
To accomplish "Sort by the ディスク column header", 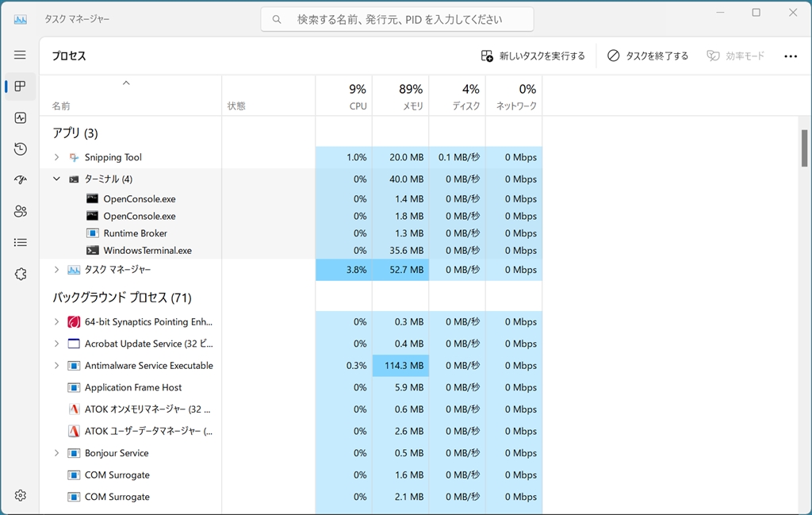I will point(458,96).
